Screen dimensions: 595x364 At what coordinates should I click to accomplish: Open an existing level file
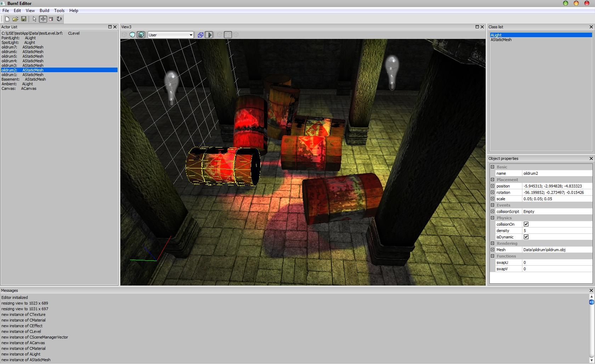(16, 19)
